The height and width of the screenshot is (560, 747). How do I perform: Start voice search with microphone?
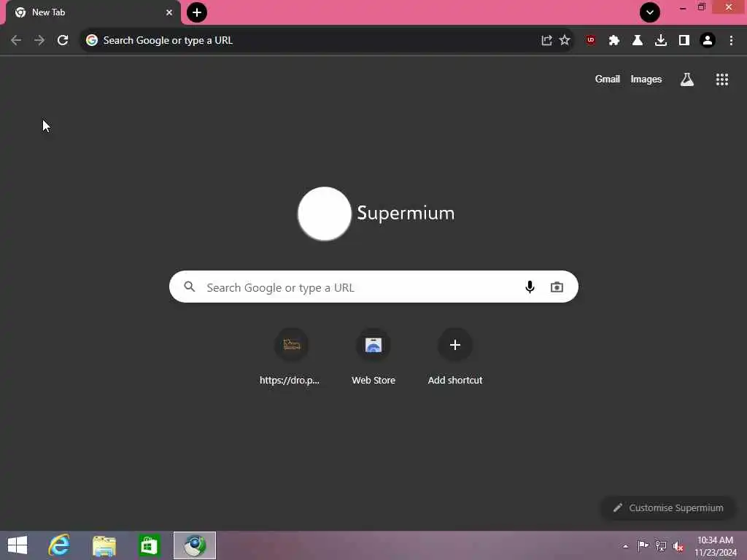530,287
